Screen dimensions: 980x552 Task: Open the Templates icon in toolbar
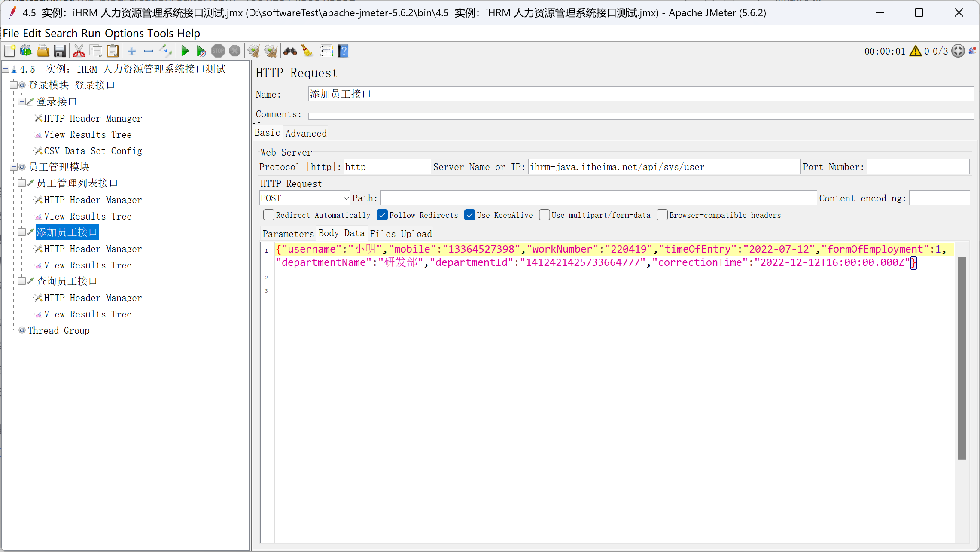pyautogui.click(x=26, y=51)
